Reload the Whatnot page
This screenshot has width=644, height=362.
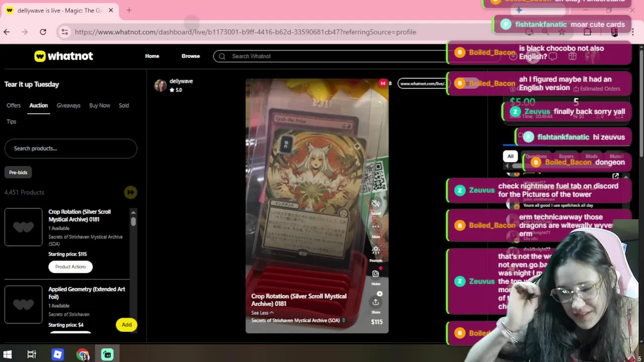[x=43, y=32]
